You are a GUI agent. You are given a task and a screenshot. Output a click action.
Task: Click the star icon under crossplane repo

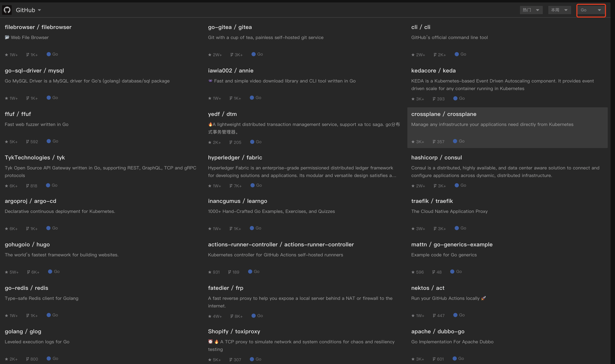pos(413,142)
